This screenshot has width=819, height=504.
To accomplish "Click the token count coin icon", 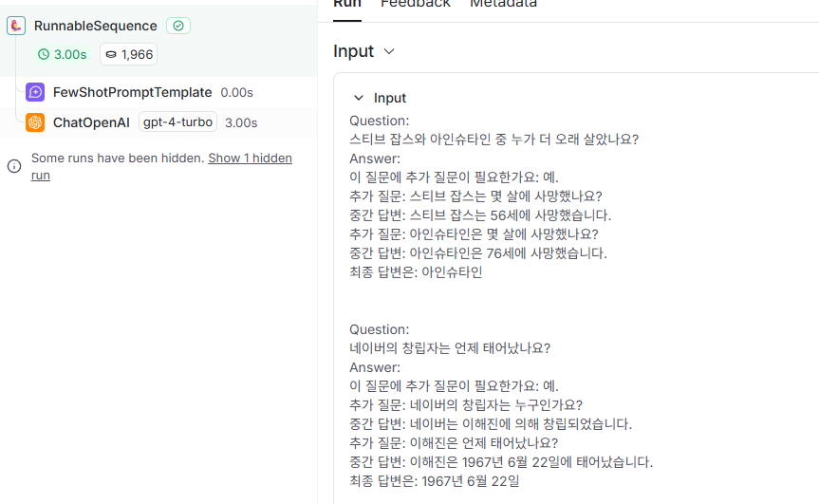I will point(111,54).
